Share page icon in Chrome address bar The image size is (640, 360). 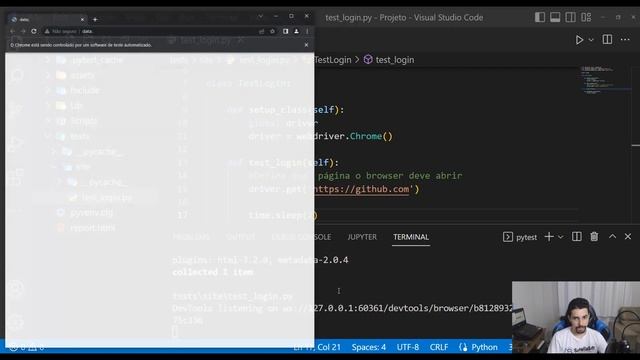click(261, 31)
